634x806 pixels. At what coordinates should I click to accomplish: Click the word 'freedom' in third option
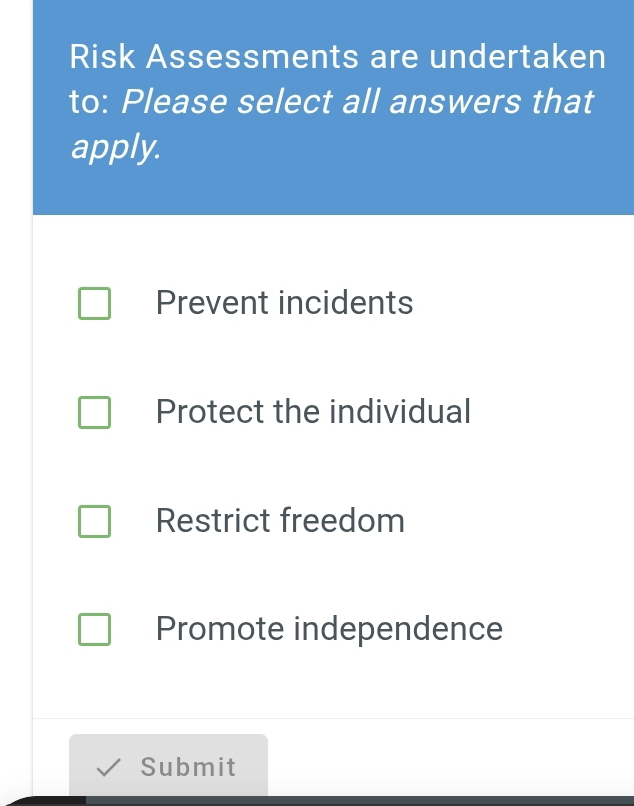[342, 520]
